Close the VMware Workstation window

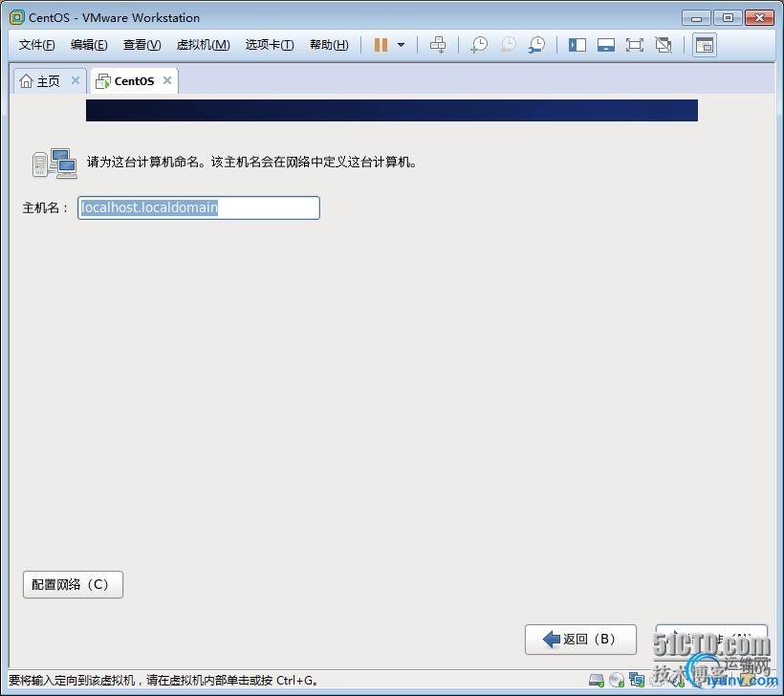point(759,18)
